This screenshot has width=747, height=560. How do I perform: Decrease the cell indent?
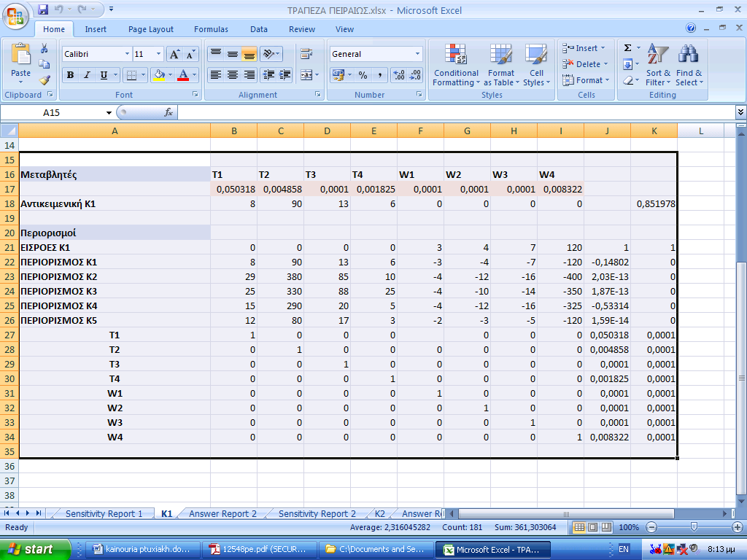coord(268,75)
